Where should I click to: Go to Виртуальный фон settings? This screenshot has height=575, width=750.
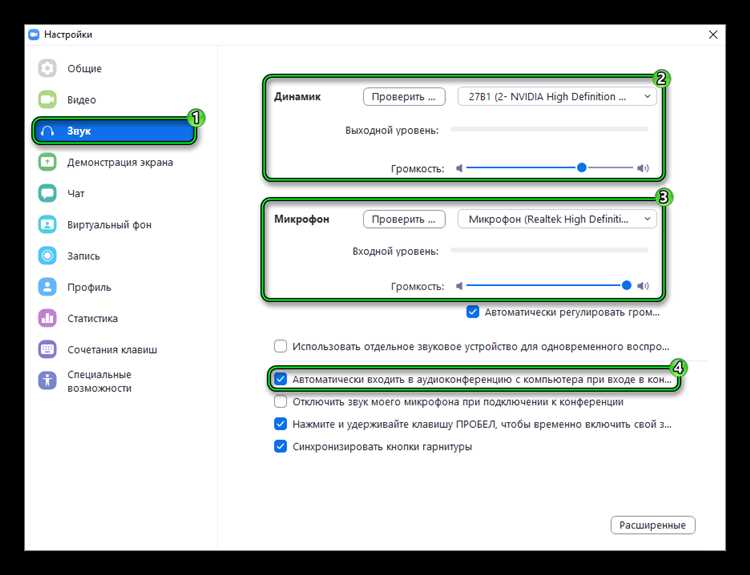pos(109,225)
